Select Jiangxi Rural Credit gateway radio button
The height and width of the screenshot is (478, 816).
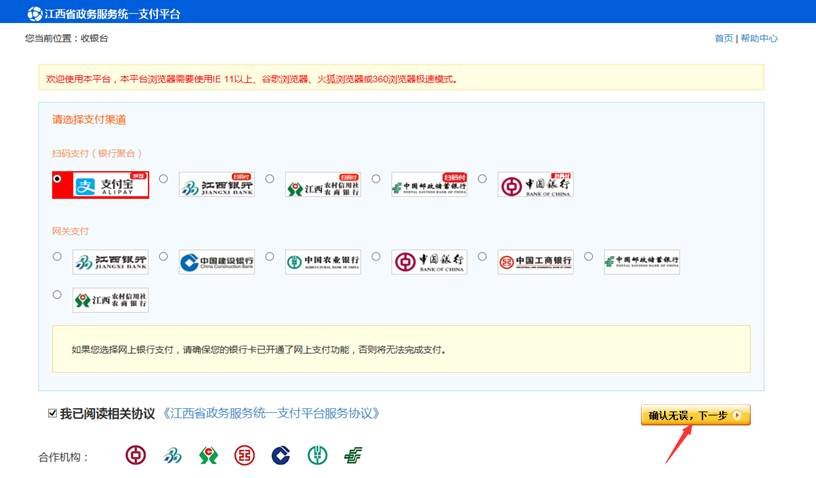pyautogui.click(x=57, y=294)
